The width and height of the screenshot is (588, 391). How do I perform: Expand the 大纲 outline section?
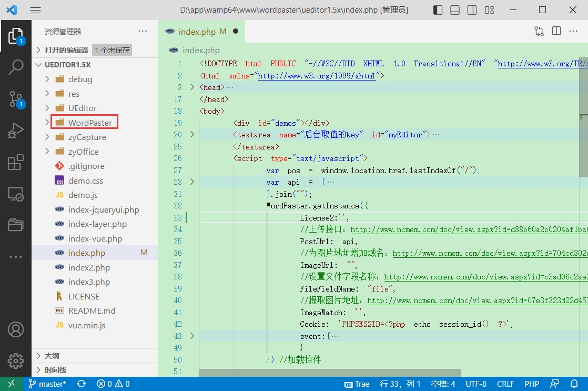[x=52, y=356]
